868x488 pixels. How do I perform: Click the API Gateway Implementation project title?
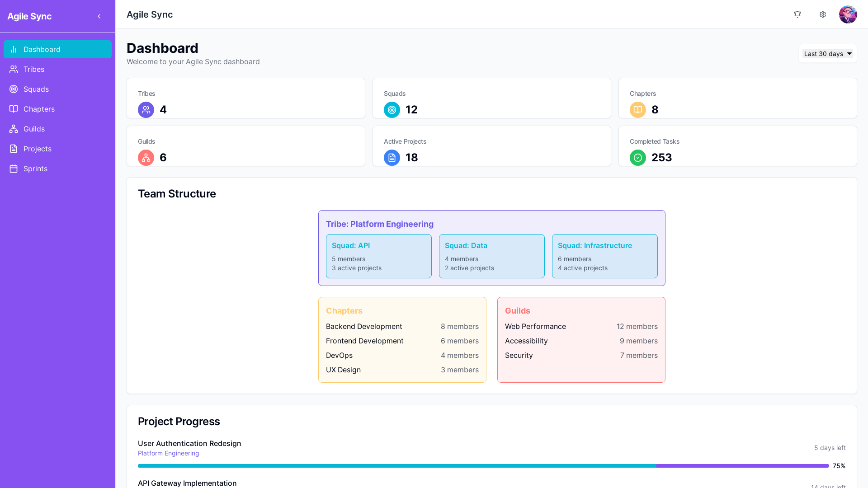click(x=187, y=483)
